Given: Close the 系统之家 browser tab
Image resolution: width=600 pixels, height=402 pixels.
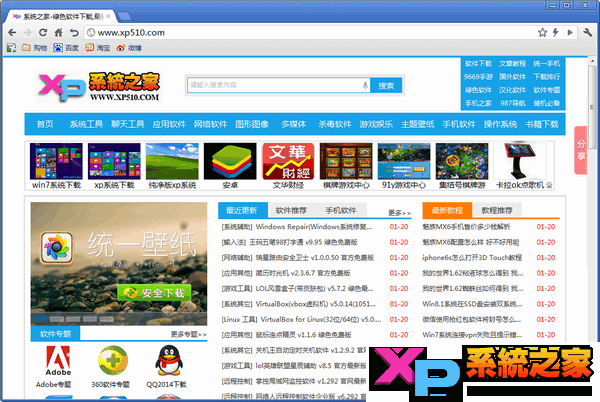Looking at the screenshot, I should tap(109, 16).
